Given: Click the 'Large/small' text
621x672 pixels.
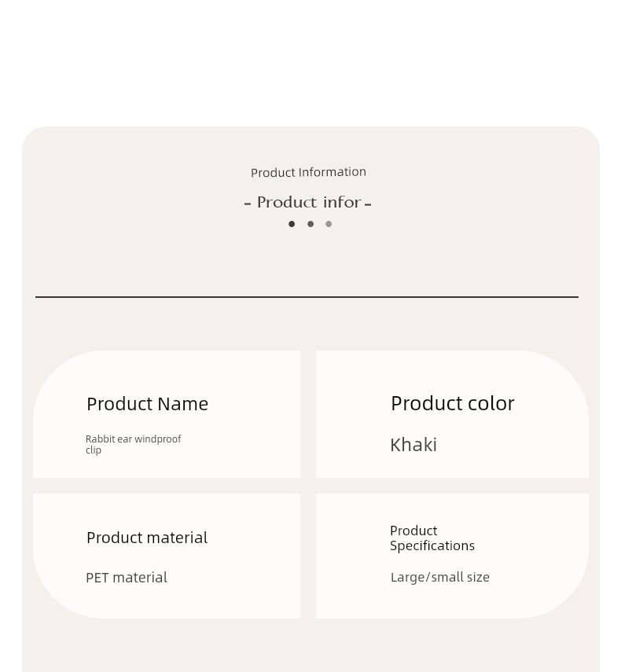Looking at the screenshot, I should pos(427,578).
